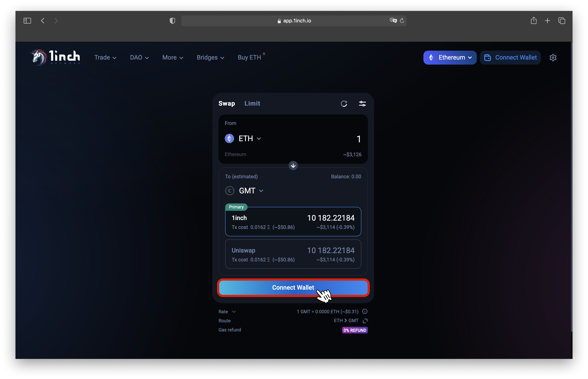Click the 0% REFUND badge
The image size is (588, 379).
355,330
